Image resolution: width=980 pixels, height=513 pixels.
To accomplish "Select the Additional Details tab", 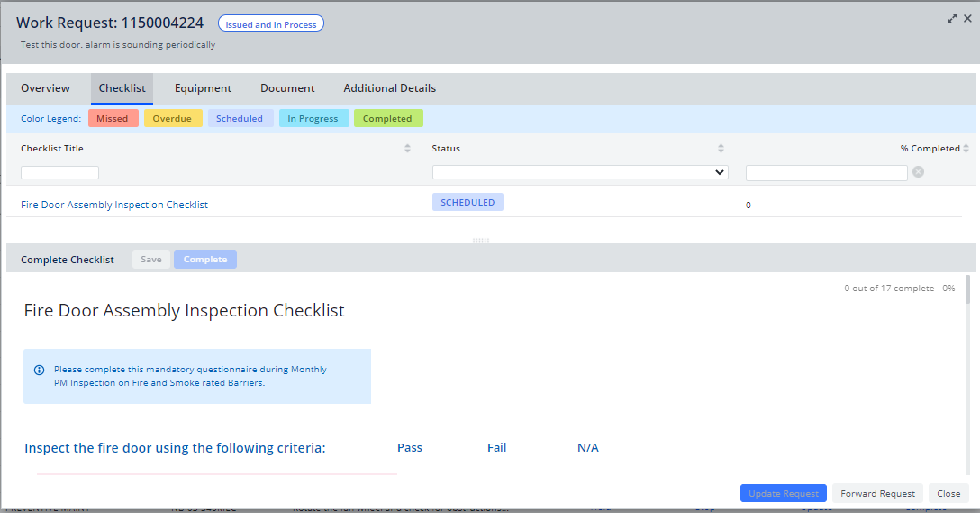I will (389, 88).
